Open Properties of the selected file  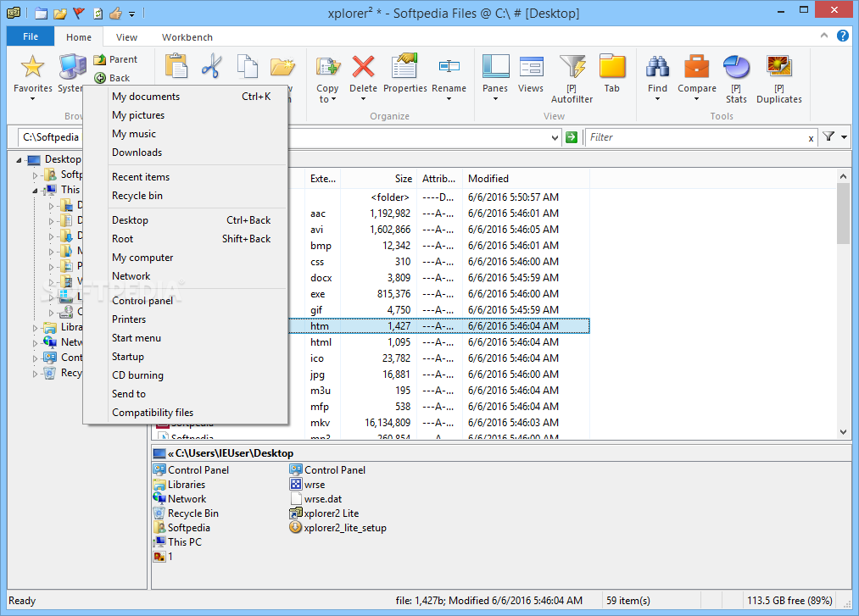[404, 74]
